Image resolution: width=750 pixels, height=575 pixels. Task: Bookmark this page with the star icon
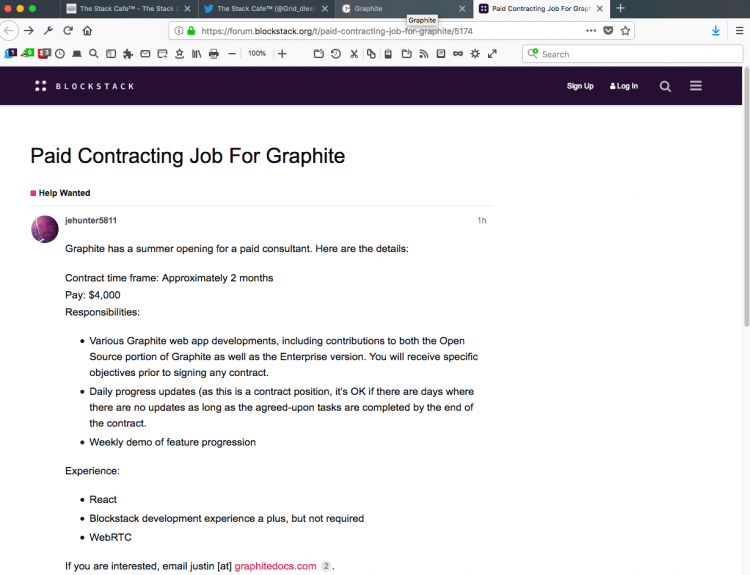pos(625,31)
